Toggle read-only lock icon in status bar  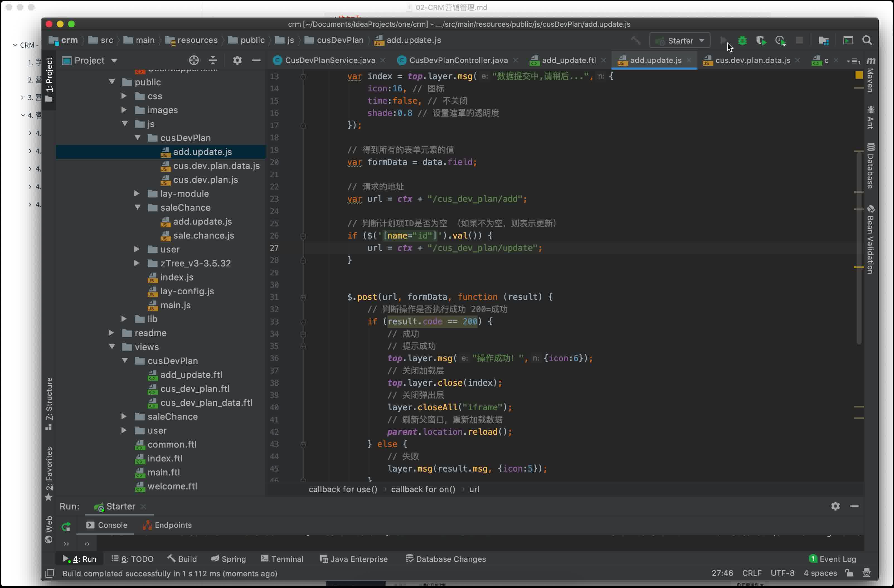click(849, 573)
